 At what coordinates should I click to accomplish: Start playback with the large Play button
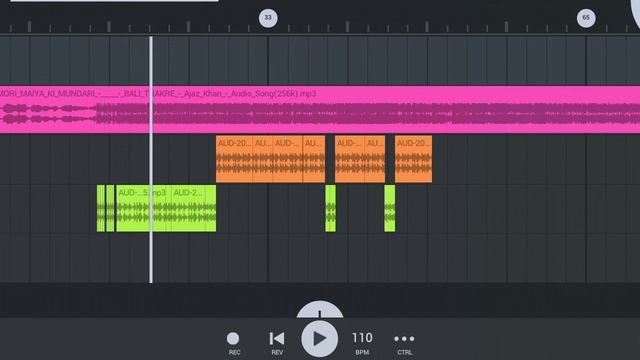(320, 338)
